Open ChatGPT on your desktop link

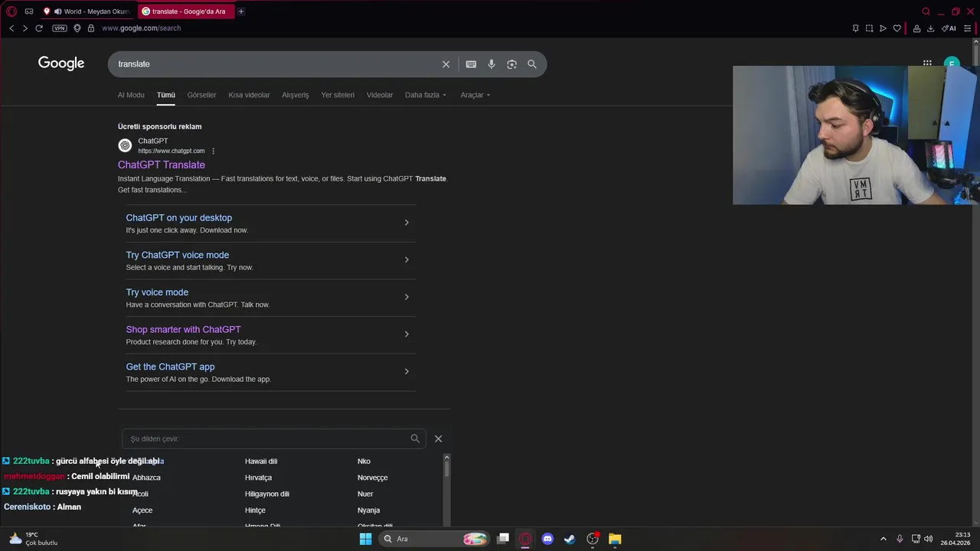point(179,218)
